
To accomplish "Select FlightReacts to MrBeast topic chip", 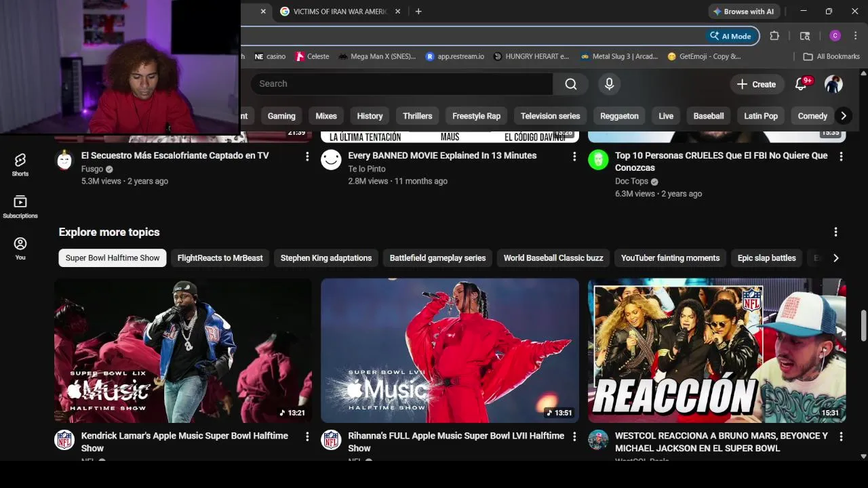I will pos(220,258).
